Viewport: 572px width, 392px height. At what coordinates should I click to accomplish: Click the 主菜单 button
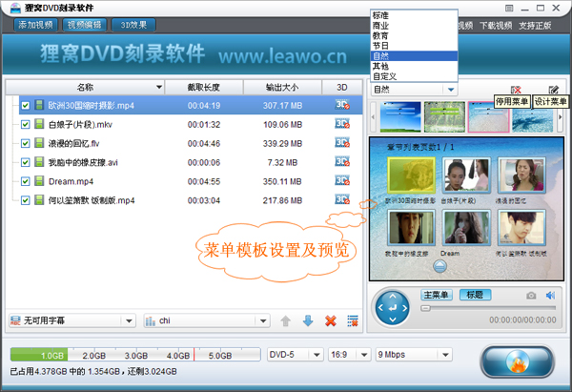pos(437,295)
